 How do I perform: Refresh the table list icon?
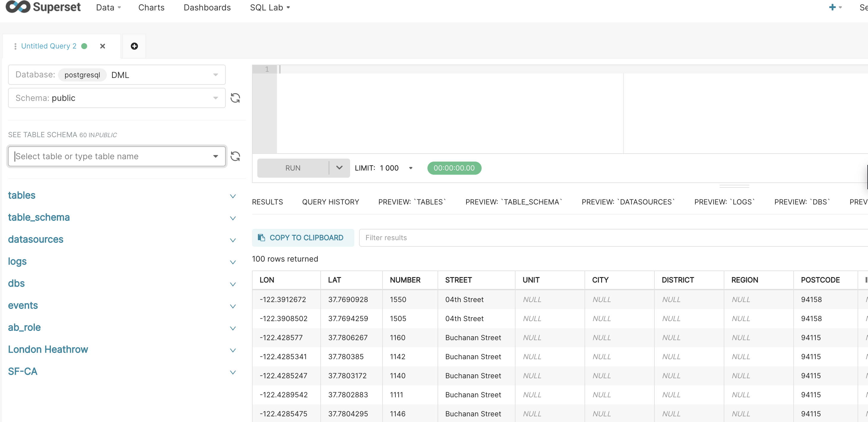pyautogui.click(x=235, y=156)
